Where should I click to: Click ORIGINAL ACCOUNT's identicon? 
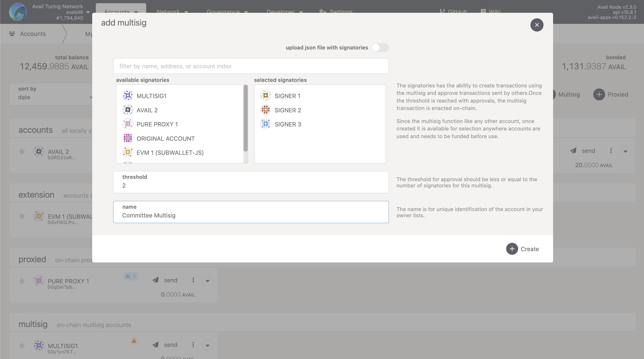tap(128, 138)
